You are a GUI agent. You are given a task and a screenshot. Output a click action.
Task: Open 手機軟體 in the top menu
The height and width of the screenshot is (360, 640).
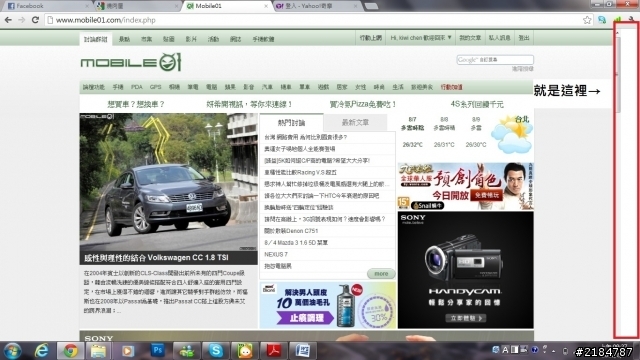click(x=263, y=39)
